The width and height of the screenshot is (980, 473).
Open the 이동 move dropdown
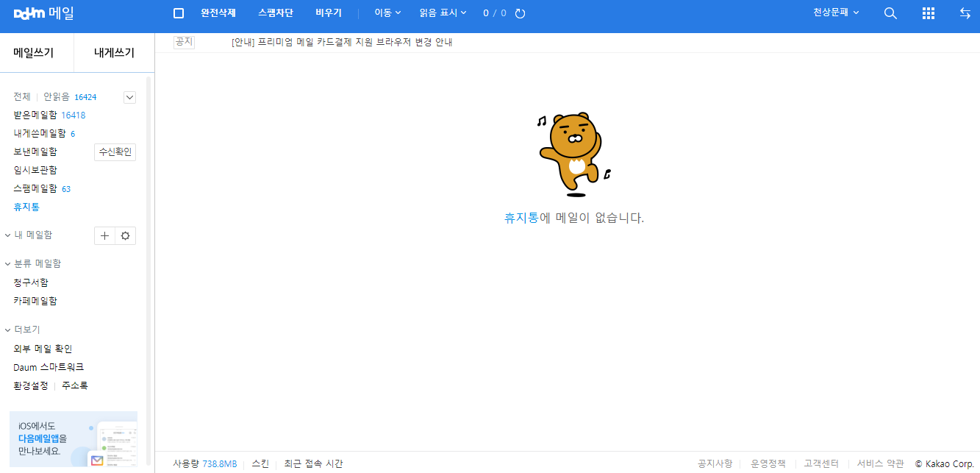[387, 13]
